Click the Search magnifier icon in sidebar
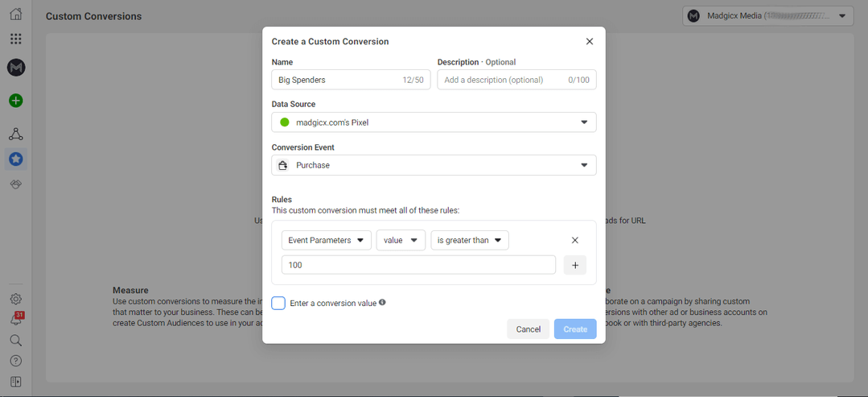 tap(16, 340)
